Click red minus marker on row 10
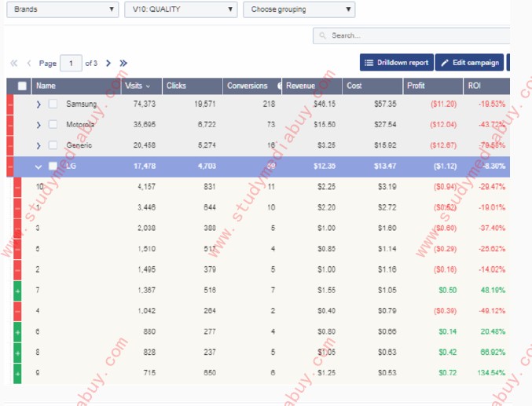532x406 pixels. click(17, 187)
